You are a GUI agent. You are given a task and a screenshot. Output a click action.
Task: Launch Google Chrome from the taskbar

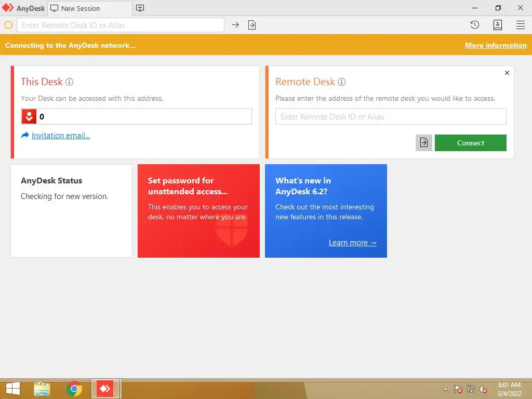coord(74,389)
